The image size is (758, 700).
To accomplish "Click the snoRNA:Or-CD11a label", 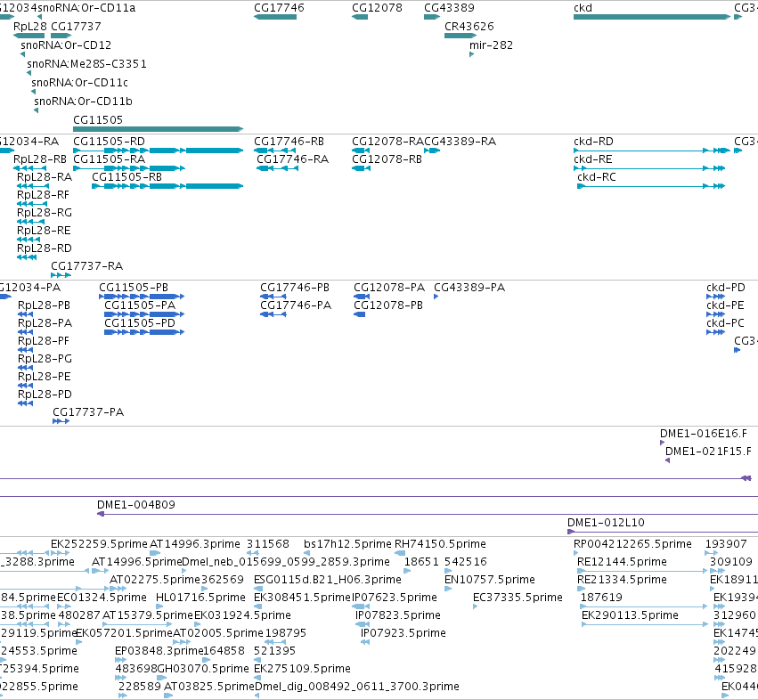I will click(x=86, y=8).
